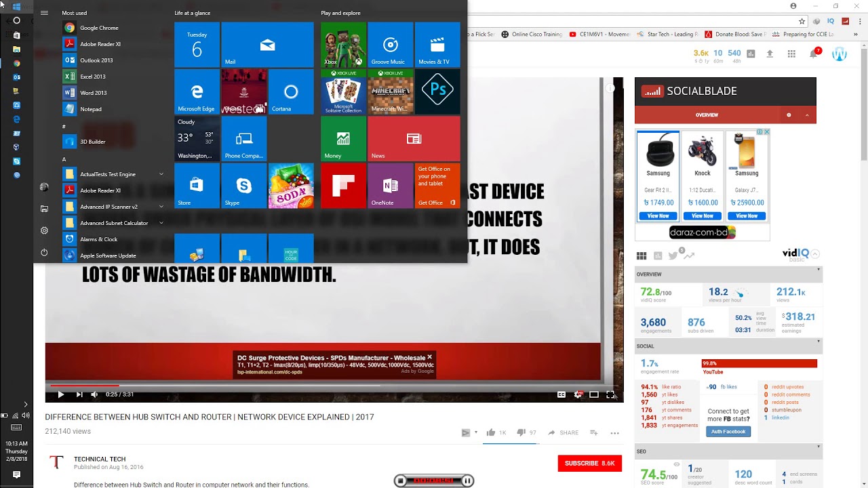Open the three-dot more actions menu

[614, 432]
